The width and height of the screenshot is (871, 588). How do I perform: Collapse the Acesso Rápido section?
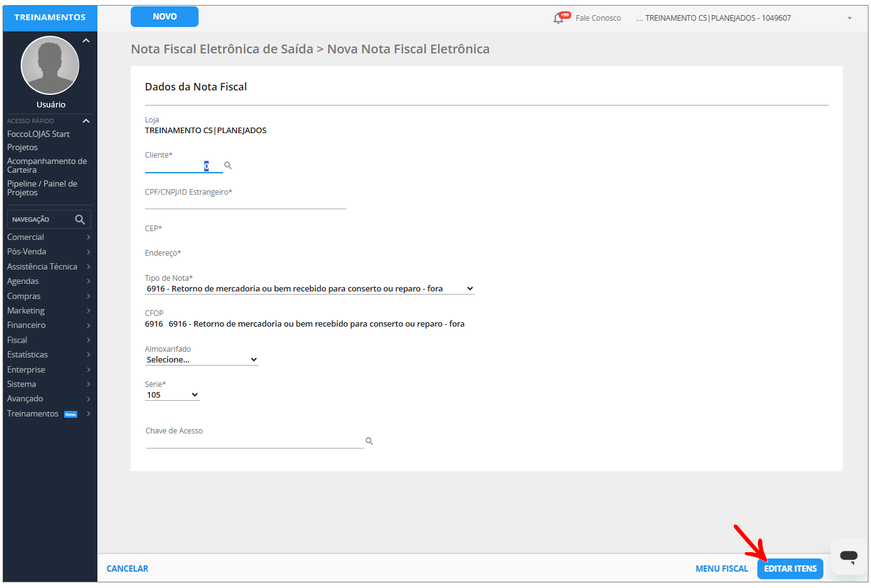(86, 121)
